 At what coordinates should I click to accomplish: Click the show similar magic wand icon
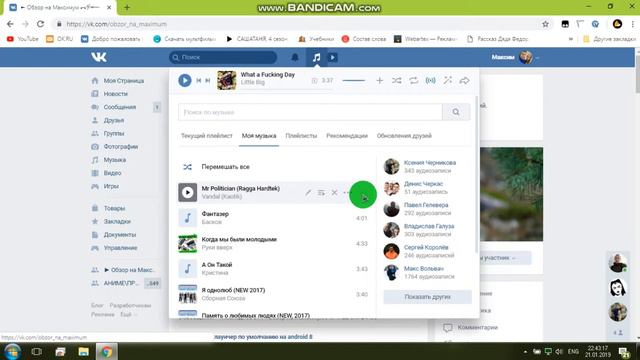tap(448, 80)
